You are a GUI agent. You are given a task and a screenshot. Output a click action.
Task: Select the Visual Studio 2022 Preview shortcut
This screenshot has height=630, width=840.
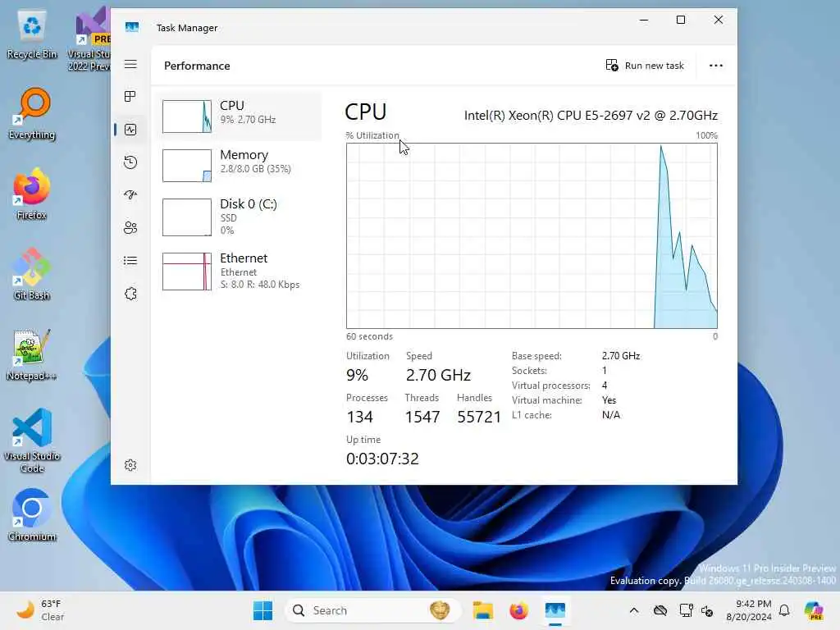click(x=89, y=39)
